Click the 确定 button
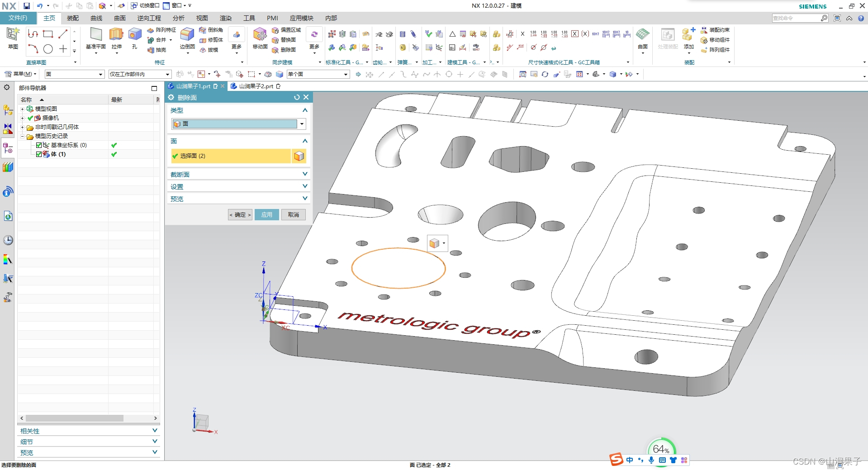 click(240, 214)
